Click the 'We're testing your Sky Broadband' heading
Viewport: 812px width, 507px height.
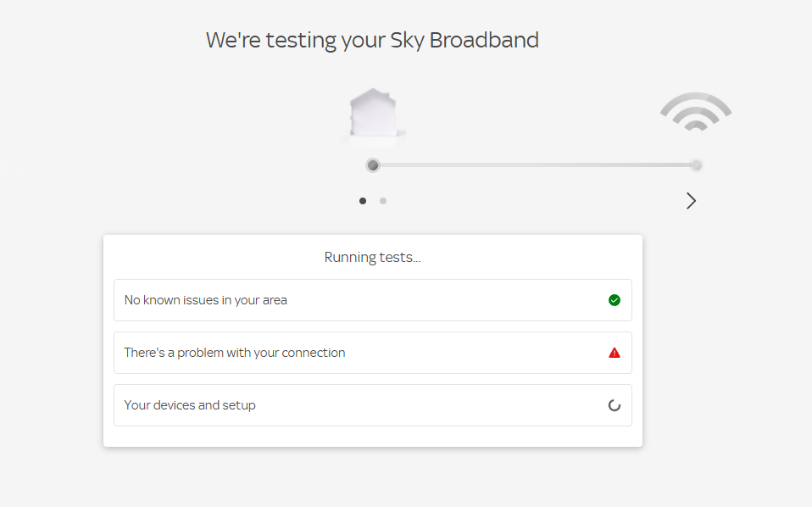[372, 40]
